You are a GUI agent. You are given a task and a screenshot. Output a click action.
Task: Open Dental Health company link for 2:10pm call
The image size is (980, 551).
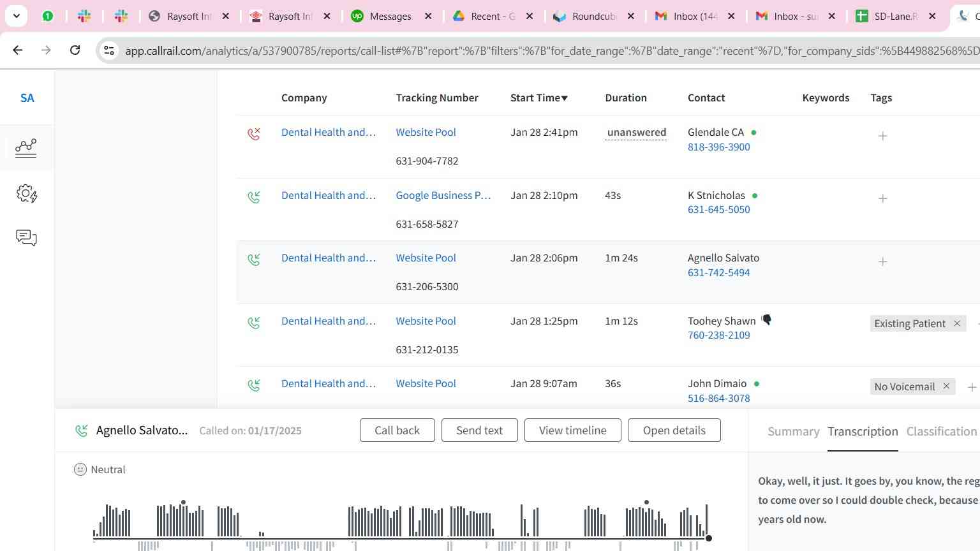tap(329, 195)
